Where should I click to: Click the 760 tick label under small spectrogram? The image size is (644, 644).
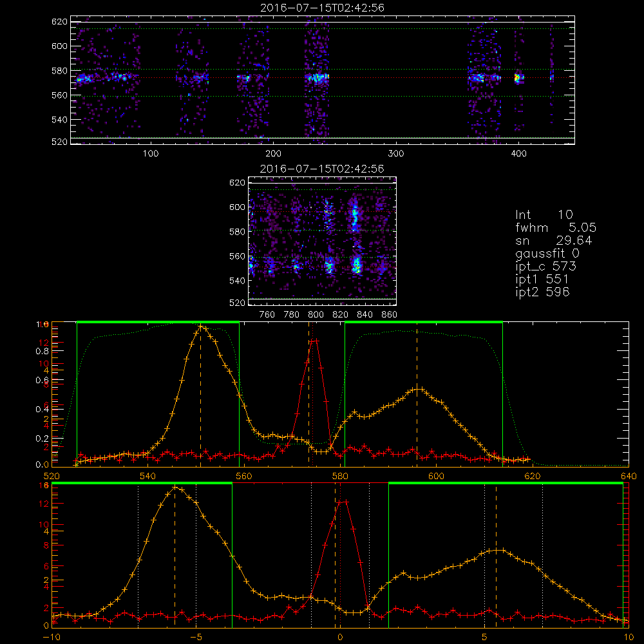point(267,315)
